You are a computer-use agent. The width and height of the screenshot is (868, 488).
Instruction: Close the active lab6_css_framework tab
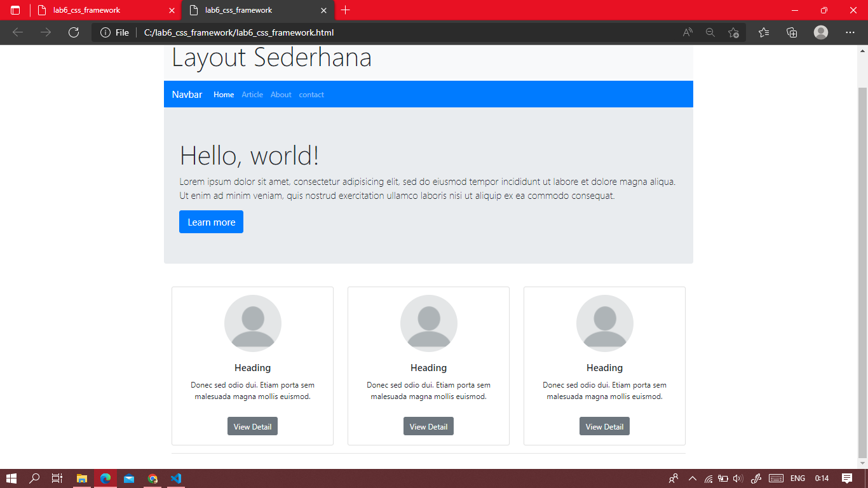tap(323, 10)
